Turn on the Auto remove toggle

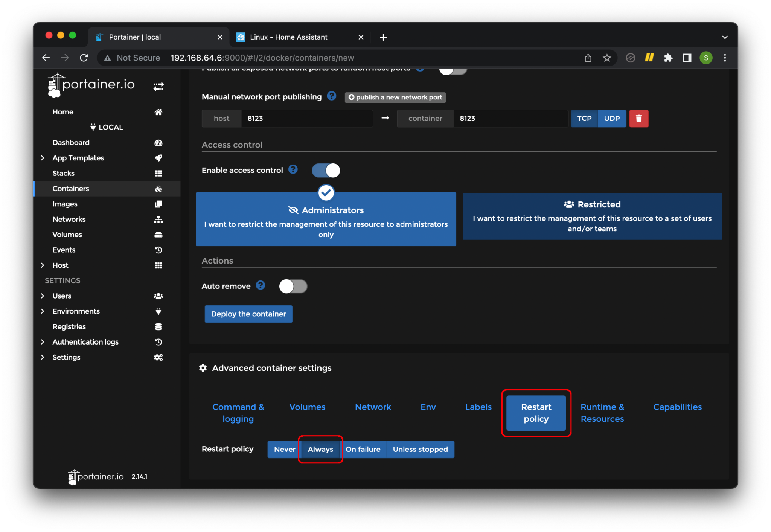click(x=293, y=286)
